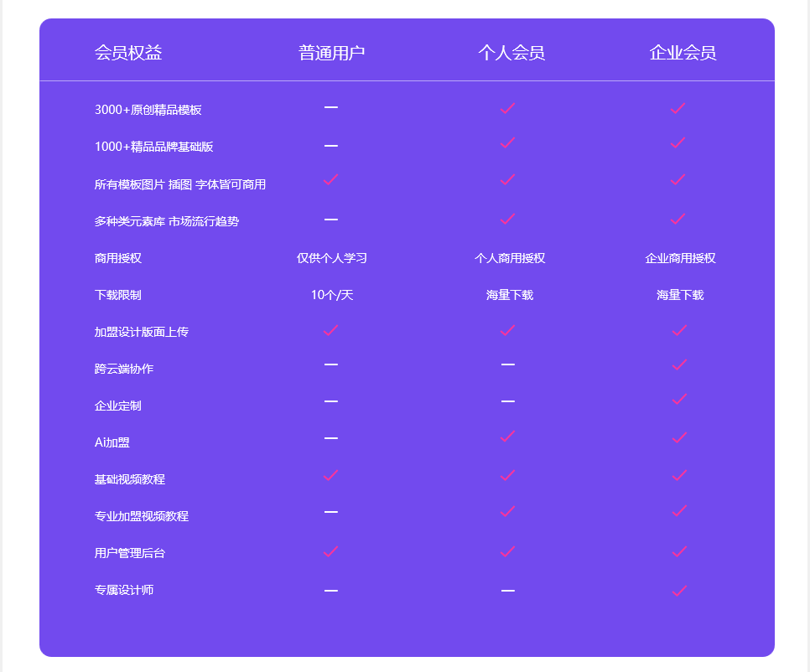Screen dimensions: 810x672
Task: Toggle the dash for 普通用户 on 跨云端协作
Action: [331, 367]
